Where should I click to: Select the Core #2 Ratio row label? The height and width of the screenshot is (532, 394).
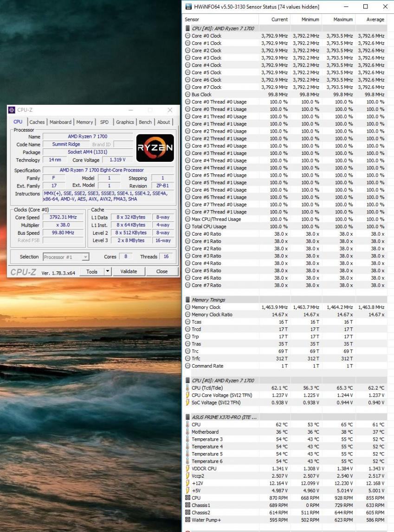[x=207, y=248]
